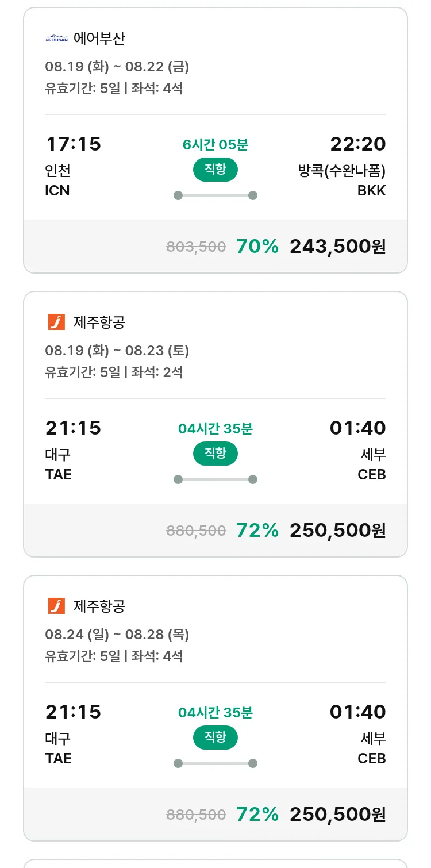Click the route line on the 08.24 TAE–CEB flight
The image size is (431, 868).
[215, 763]
